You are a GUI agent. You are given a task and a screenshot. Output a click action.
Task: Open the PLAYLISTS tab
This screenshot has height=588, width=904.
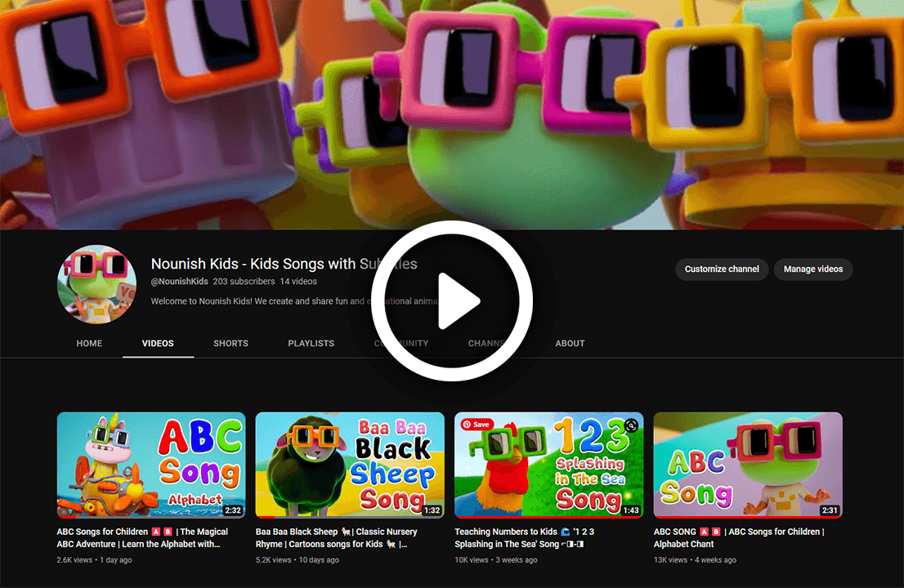coord(311,344)
